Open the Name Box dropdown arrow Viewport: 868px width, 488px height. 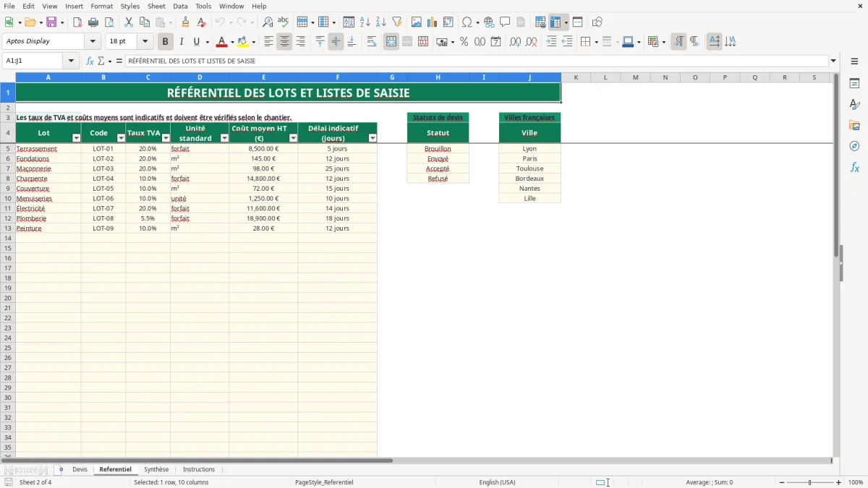coord(71,61)
